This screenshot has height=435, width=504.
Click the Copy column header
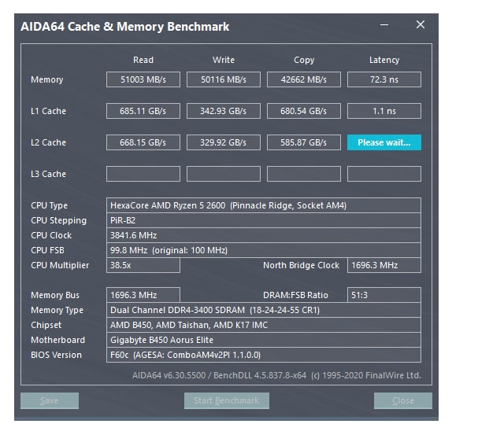[304, 60]
